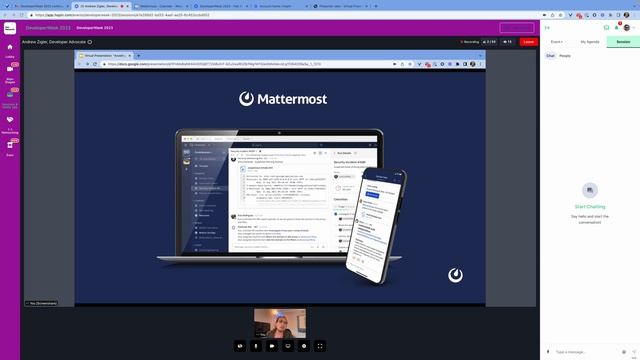Reload the page in the browser
Screen dimensions: 640x360
[22, 15]
